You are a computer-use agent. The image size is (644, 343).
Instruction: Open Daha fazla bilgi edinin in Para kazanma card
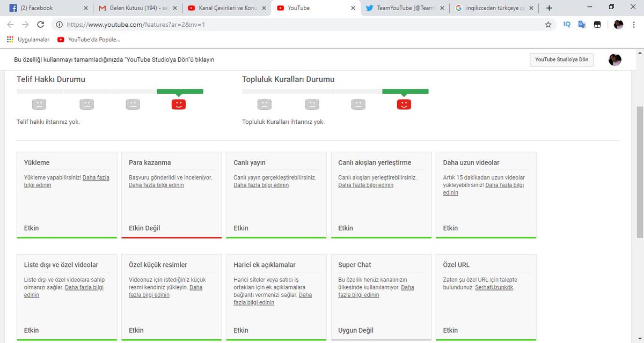click(x=156, y=185)
